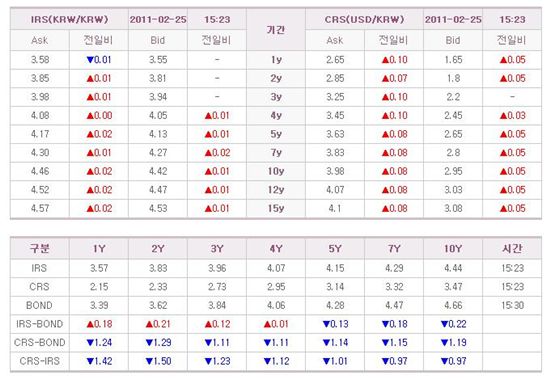The height and width of the screenshot is (379, 550).
Task: Click the blue down arrow 0.01 for IRS 1y Ask
Action: 99,60
